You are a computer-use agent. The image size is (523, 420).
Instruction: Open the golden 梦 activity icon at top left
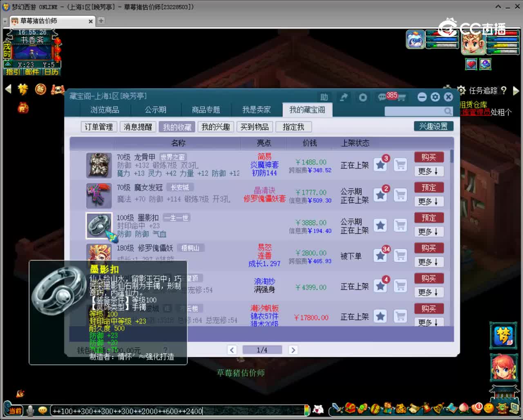coord(23,89)
